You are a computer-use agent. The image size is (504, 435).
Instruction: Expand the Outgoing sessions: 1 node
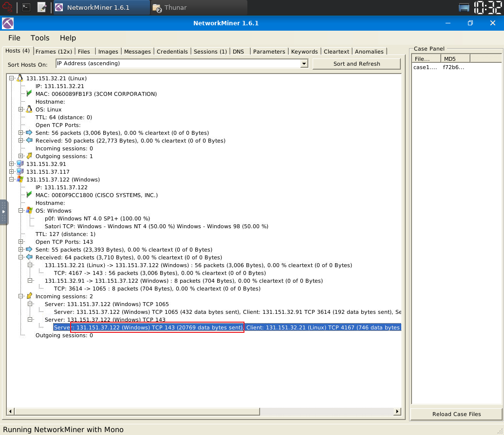(21, 156)
